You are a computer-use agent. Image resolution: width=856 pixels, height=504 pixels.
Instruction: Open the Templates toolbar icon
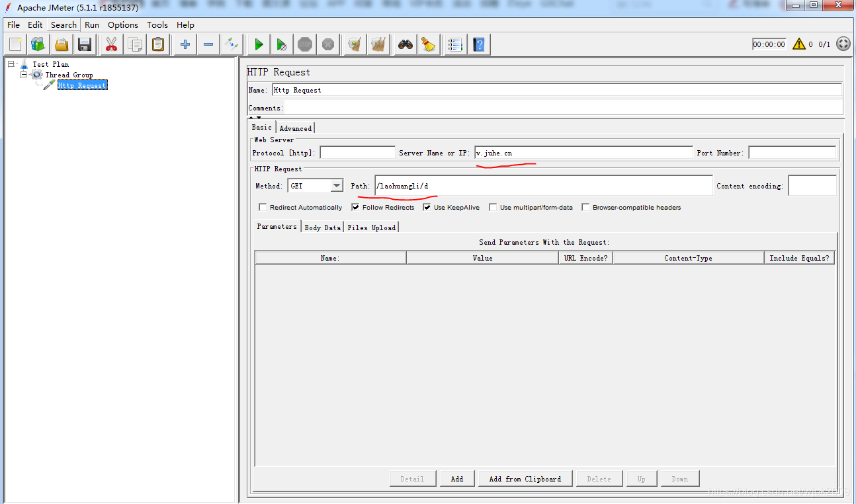pos(38,44)
